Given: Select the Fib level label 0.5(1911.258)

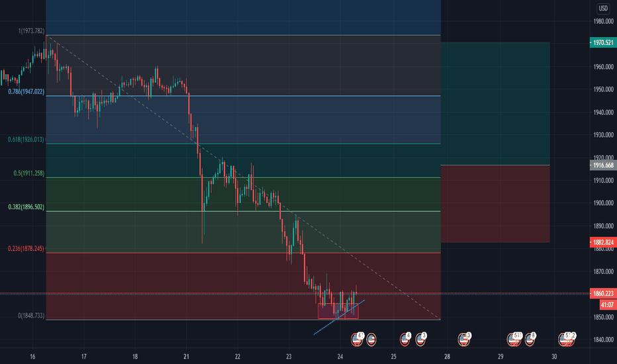Looking at the screenshot, I should coord(28,173).
